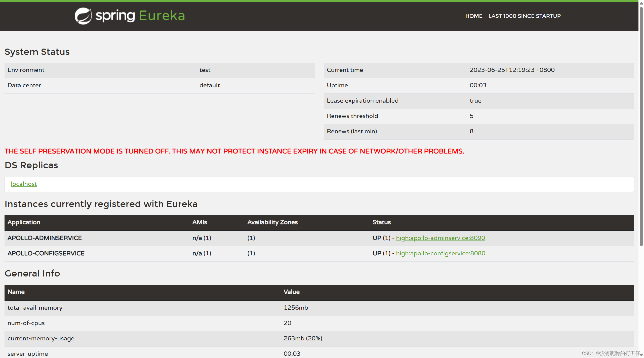Click the Status column header

[x=381, y=222]
